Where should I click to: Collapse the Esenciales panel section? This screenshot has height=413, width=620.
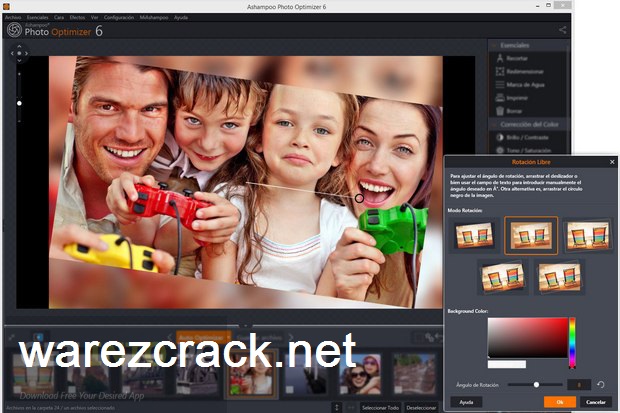(x=493, y=45)
